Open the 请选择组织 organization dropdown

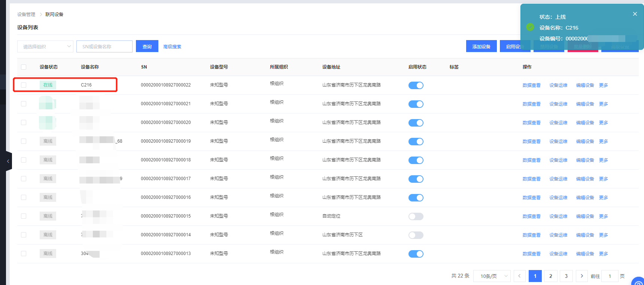pos(45,46)
